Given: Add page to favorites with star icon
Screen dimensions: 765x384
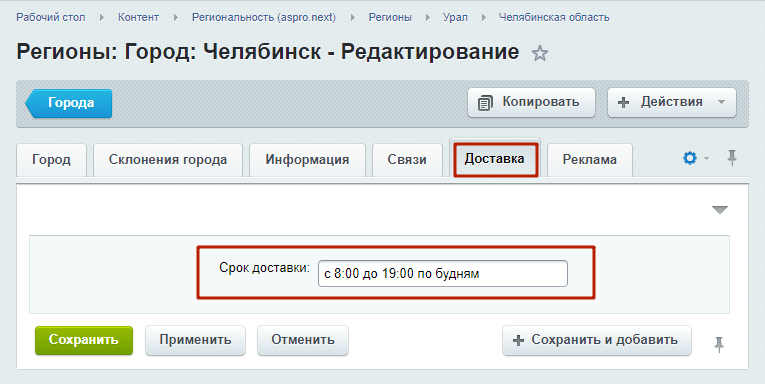Looking at the screenshot, I should pos(540,53).
